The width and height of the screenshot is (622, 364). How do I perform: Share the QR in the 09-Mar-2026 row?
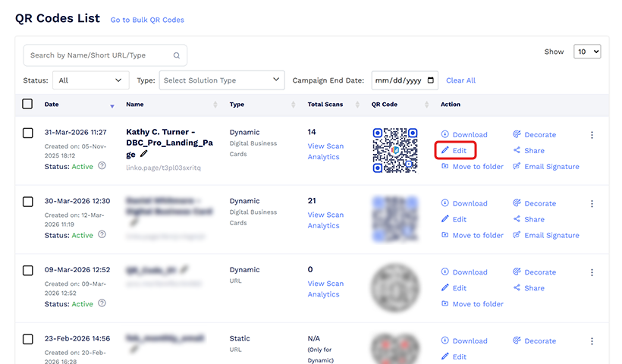click(529, 288)
